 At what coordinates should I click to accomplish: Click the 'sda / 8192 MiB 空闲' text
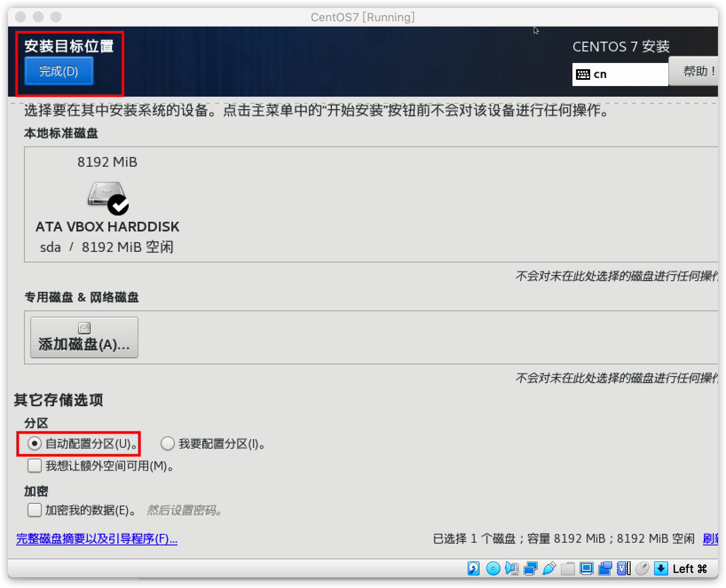point(107,247)
